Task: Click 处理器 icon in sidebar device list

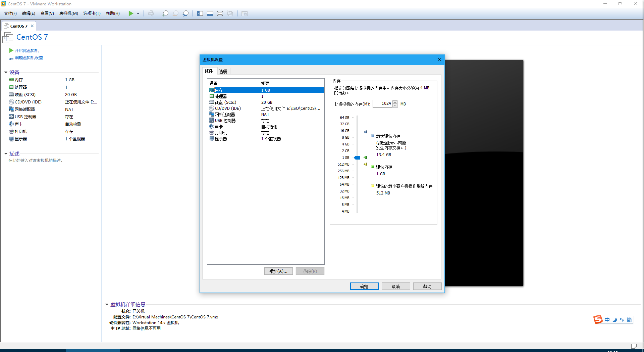Action: (11, 87)
